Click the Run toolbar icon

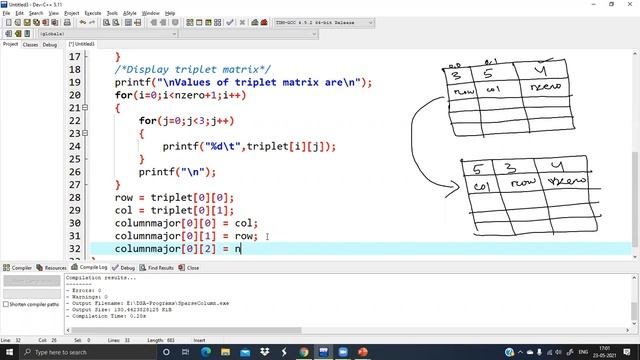point(199,22)
